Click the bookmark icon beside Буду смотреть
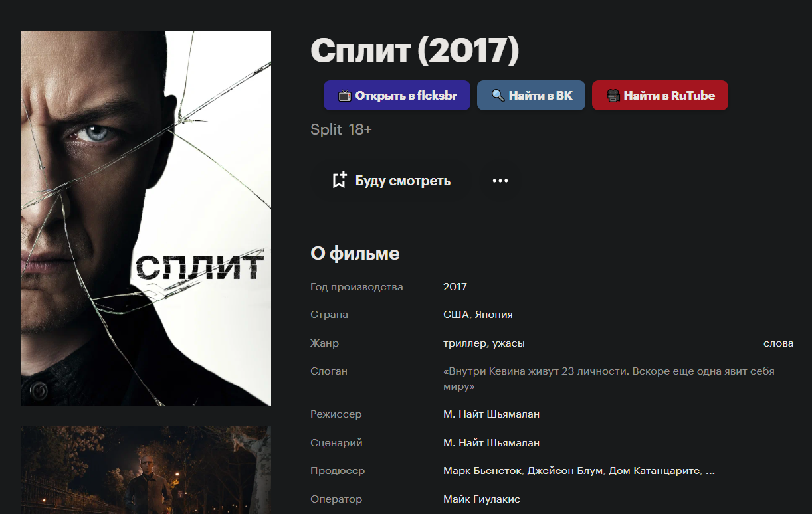Viewport: 812px width, 514px height. (x=340, y=180)
